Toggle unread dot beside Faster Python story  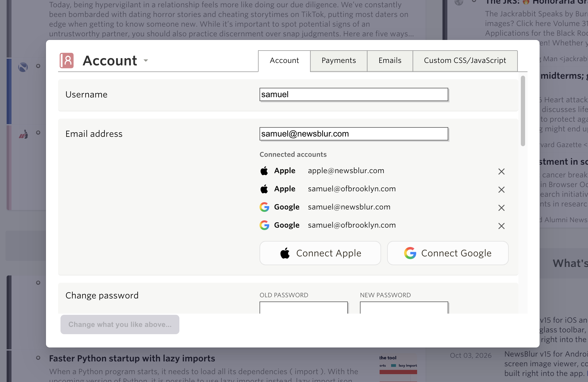pos(38,358)
